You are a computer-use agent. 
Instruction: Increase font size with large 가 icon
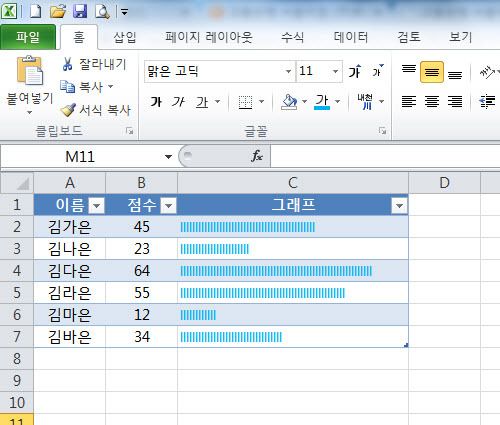[355, 71]
